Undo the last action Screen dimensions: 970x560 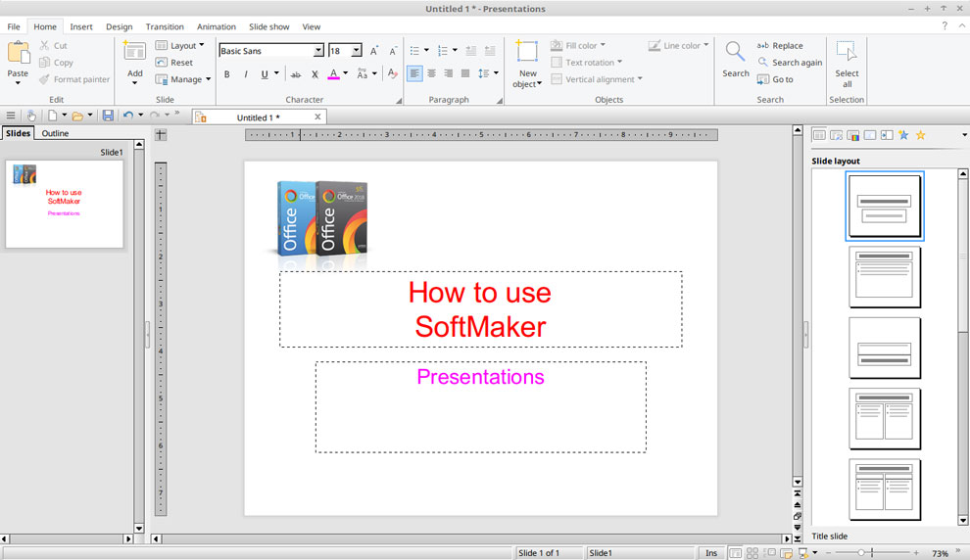pos(128,116)
